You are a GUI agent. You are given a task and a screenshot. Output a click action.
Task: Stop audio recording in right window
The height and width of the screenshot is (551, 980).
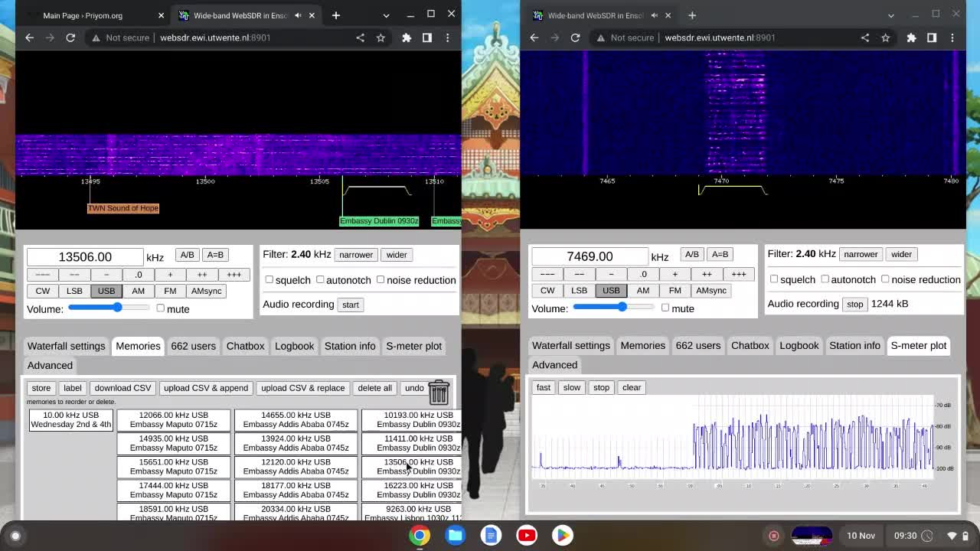point(854,304)
